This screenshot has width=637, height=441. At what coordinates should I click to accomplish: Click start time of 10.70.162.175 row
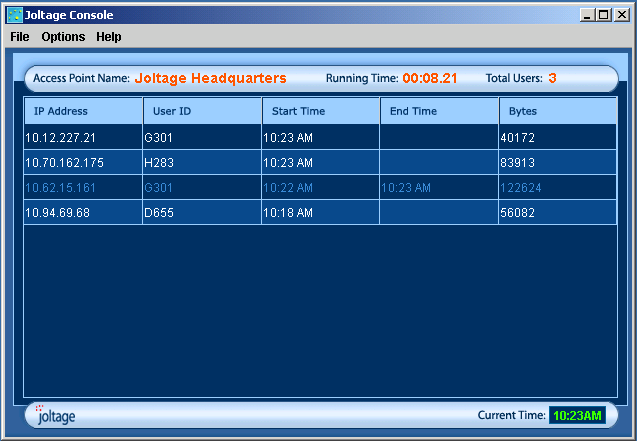288,163
